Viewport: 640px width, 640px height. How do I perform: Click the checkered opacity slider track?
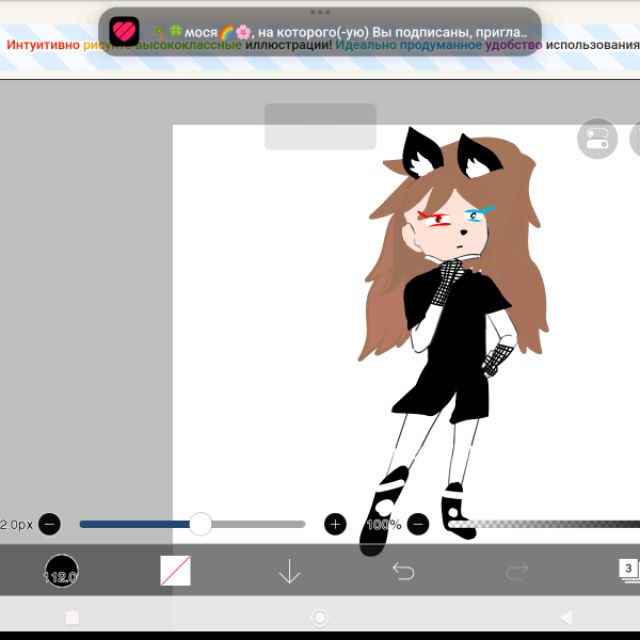click(x=544, y=524)
